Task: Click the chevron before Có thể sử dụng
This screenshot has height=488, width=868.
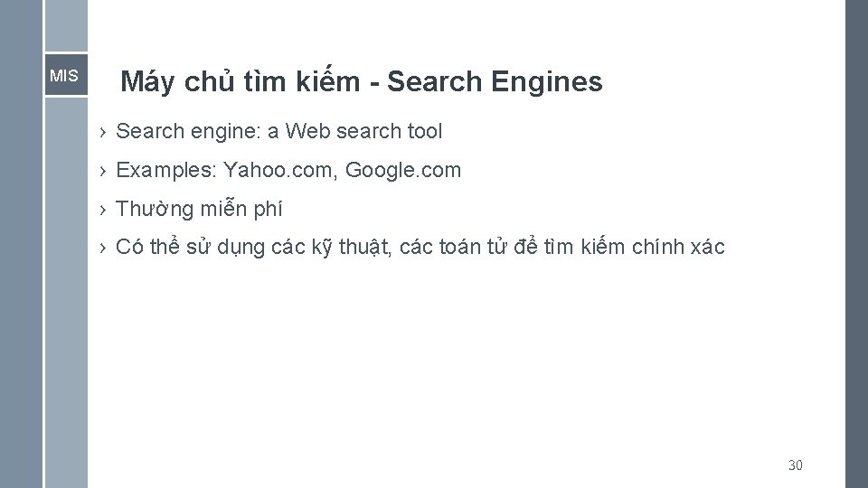Action: [x=104, y=249]
